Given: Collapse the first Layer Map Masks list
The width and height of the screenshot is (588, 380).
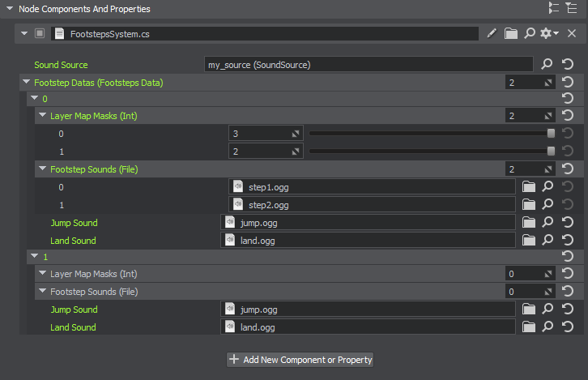Looking at the screenshot, I should coord(42,116).
